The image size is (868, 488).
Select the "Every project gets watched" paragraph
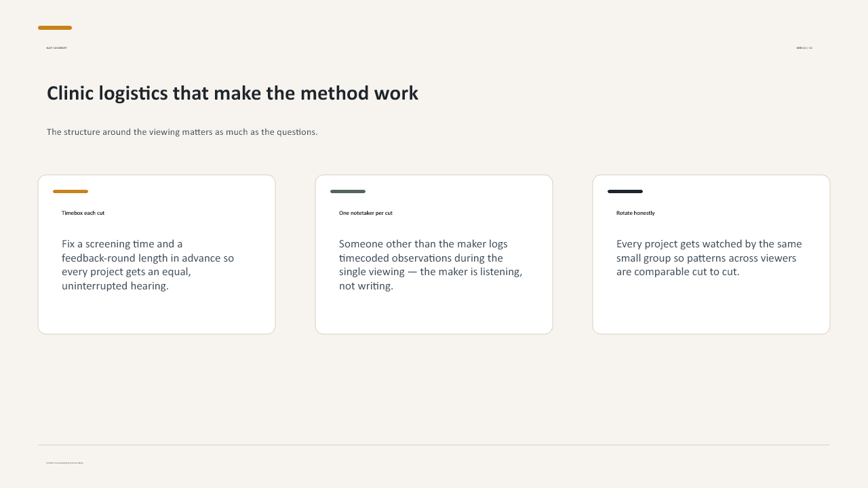click(709, 258)
